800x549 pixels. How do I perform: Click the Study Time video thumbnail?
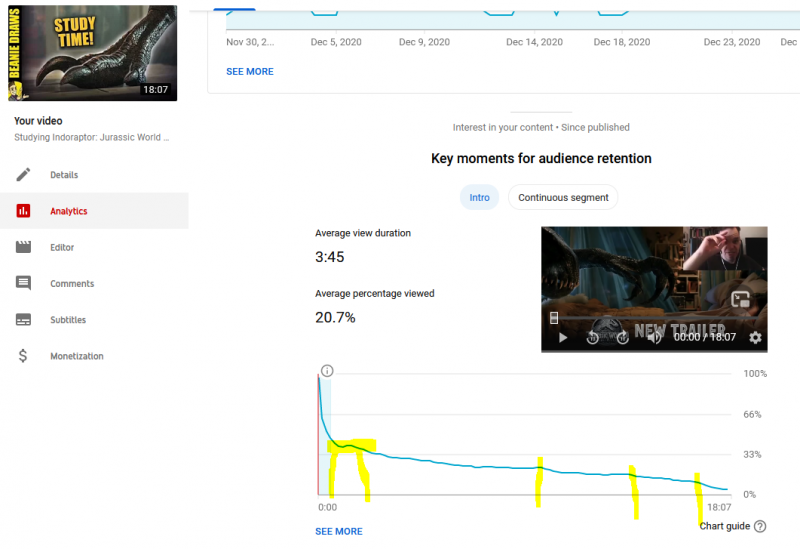92,53
